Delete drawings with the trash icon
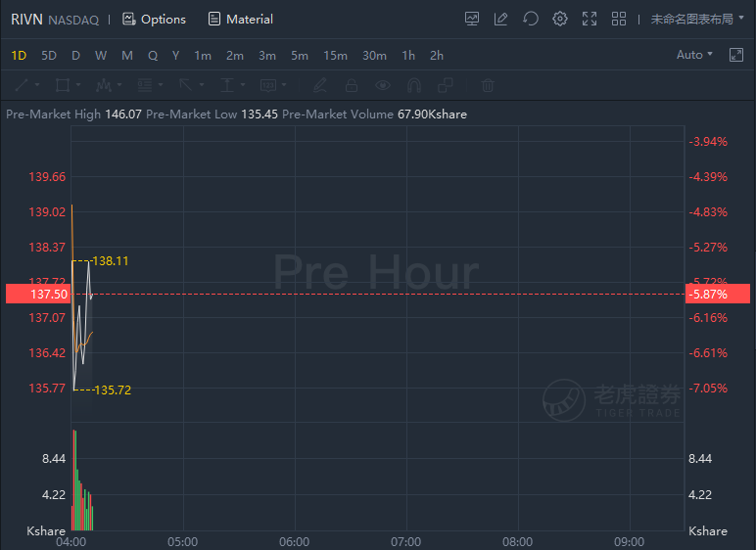Image resolution: width=756 pixels, height=550 pixels. (x=488, y=85)
